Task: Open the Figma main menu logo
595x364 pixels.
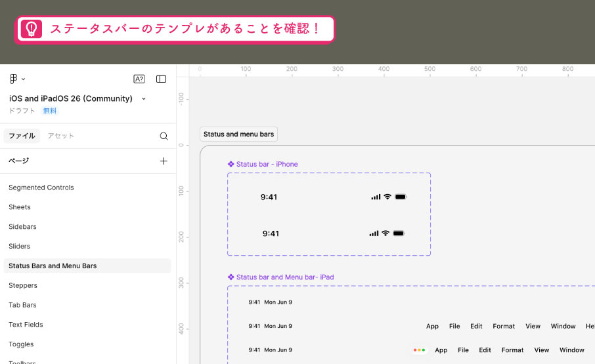Action: (13, 79)
